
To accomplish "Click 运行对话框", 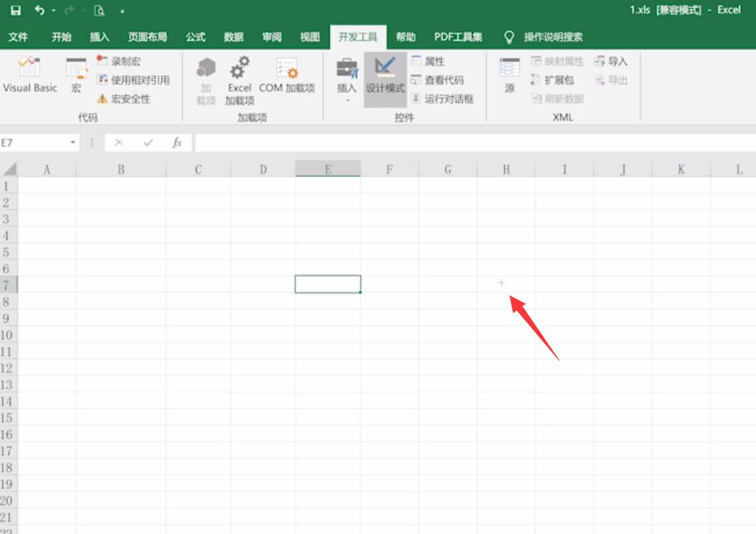I will click(442, 98).
